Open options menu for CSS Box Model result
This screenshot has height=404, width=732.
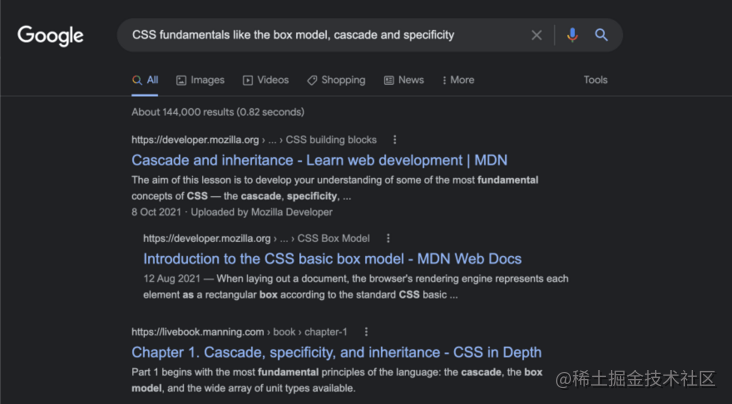click(388, 238)
